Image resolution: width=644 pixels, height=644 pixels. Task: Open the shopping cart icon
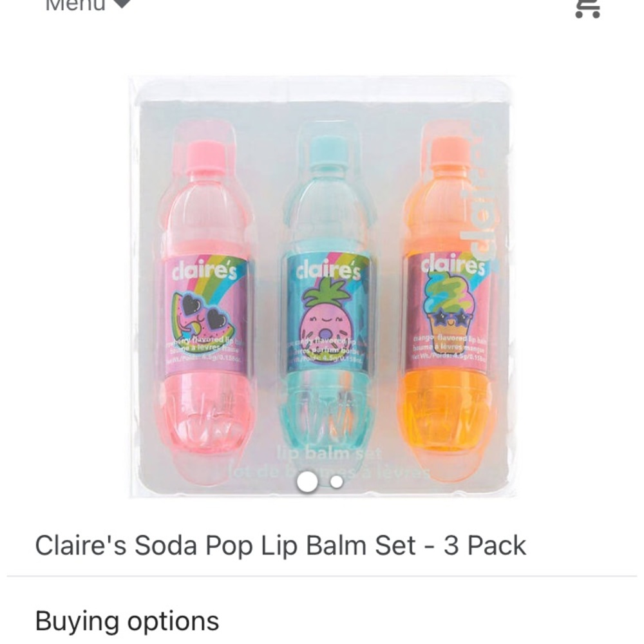pyautogui.click(x=587, y=6)
